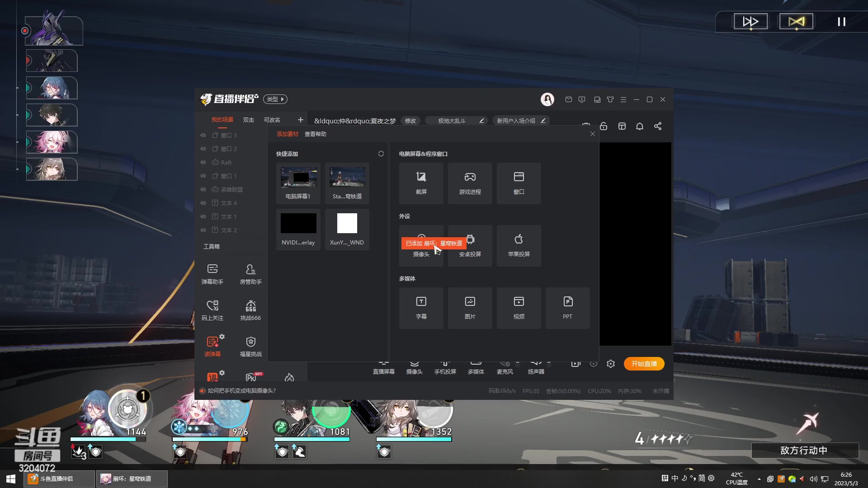This screenshot has height=488, width=868.
Task: Add a 视频 video source
Action: pos(519,308)
